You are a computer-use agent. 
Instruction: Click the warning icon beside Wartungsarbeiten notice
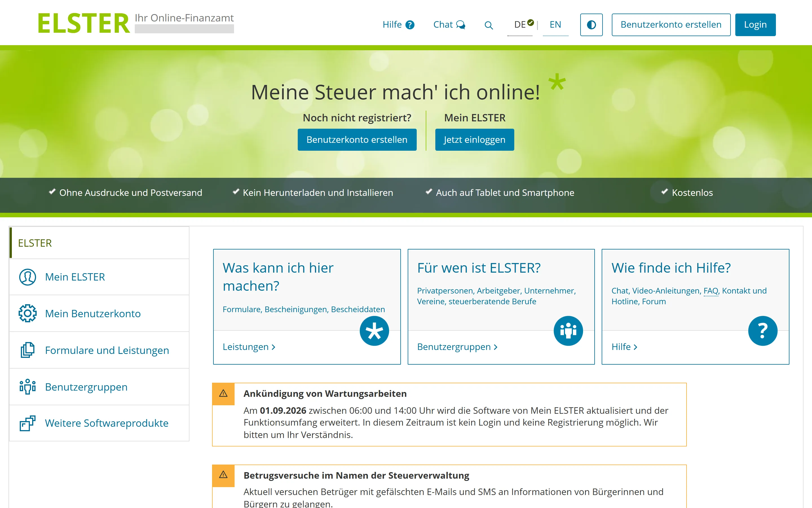[x=224, y=393]
